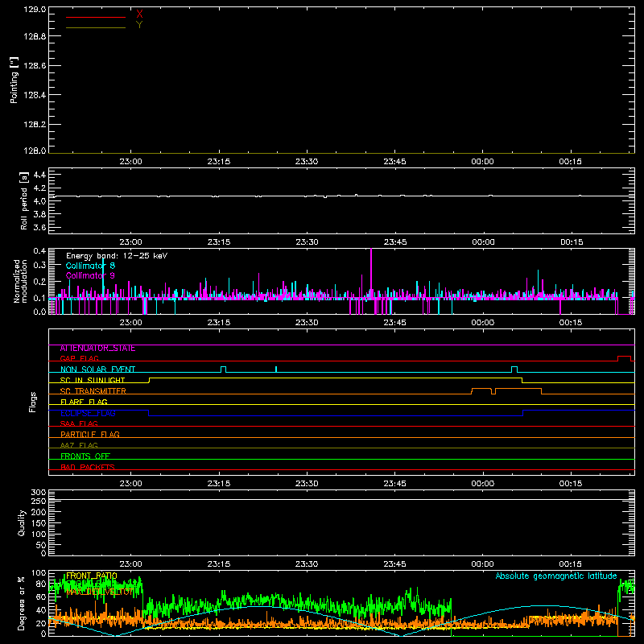Click the white quality line near 250
Viewport: 644px width, 644px height.
click(341, 499)
